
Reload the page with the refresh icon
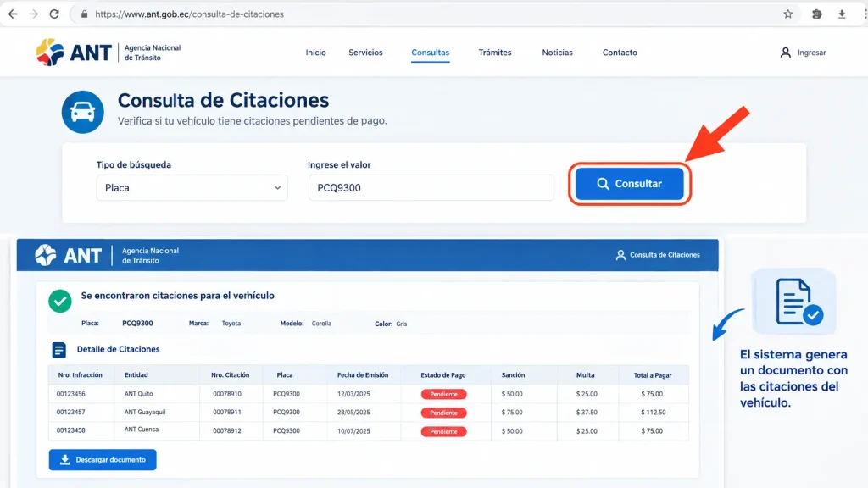point(54,14)
